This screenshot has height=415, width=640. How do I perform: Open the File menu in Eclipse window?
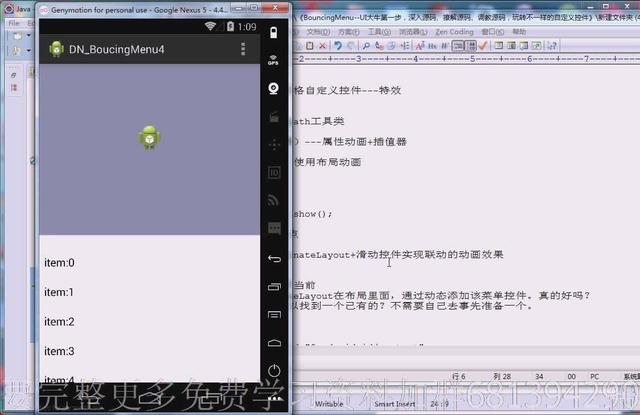click(14, 23)
